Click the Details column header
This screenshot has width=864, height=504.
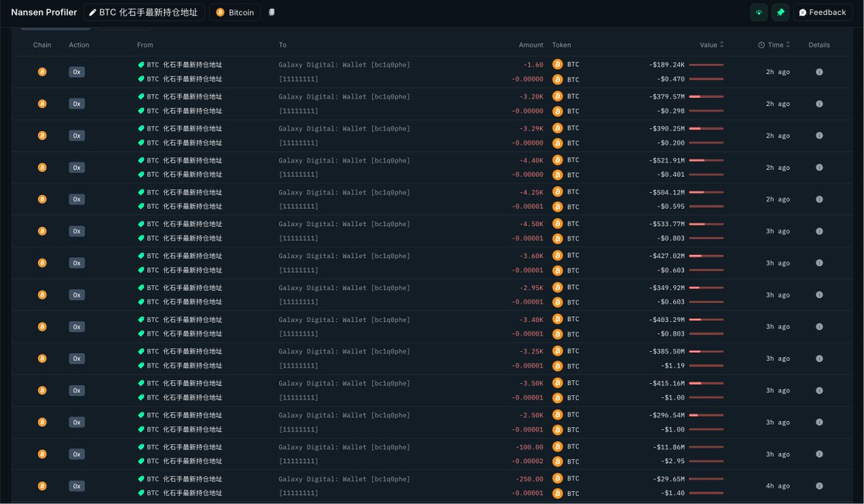(x=819, y=45)
